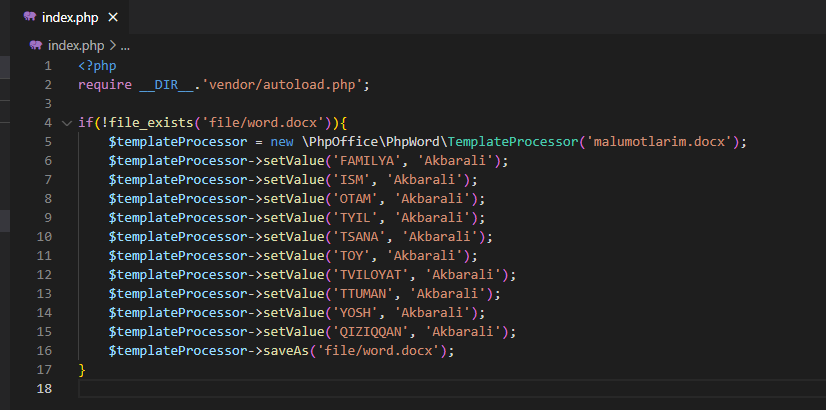
Task: Click line number 5 in the gutter
Action: (48, 142)
